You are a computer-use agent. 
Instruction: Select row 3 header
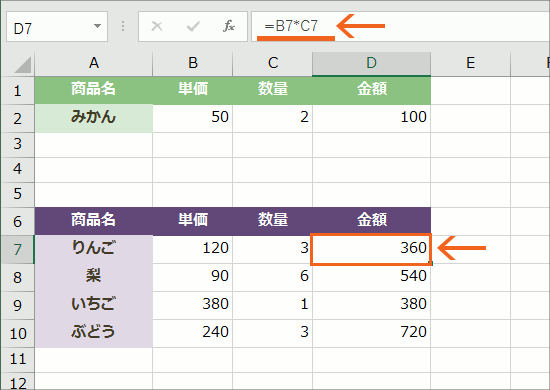pyautogui.click(x=18, y=145)
